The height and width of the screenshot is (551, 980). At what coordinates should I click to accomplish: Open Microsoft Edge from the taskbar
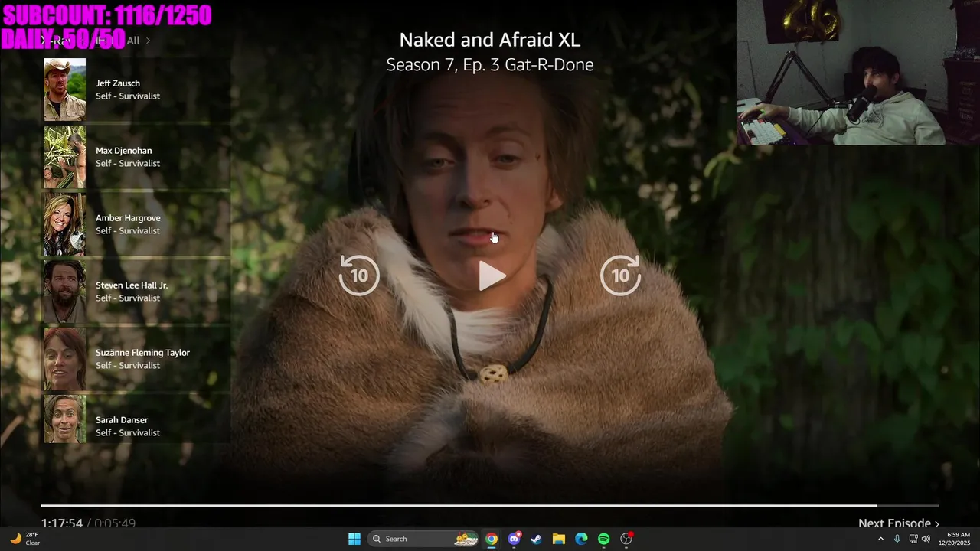coord(581,539)
